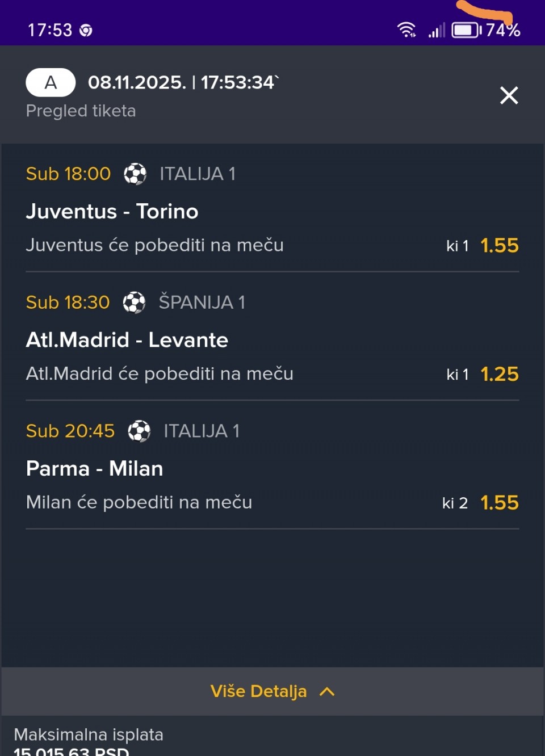
Task: Tap the 1.55 odds for Milan win
Action: click(499, 503)
